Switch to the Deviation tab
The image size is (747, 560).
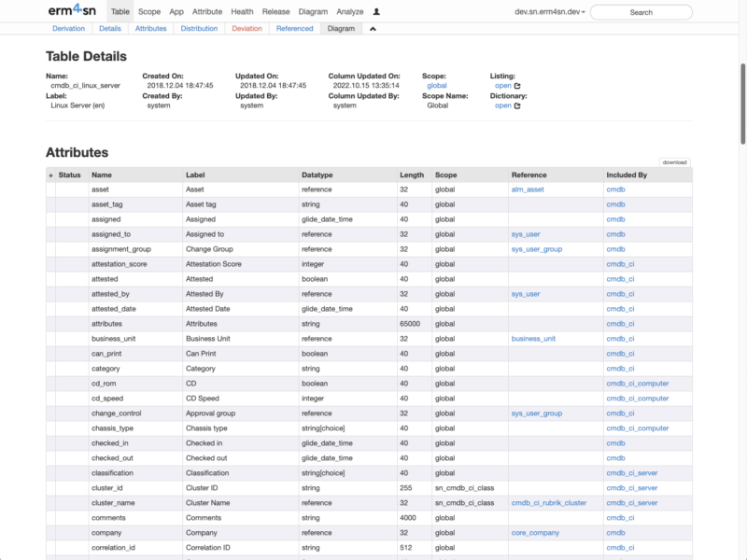247,28
